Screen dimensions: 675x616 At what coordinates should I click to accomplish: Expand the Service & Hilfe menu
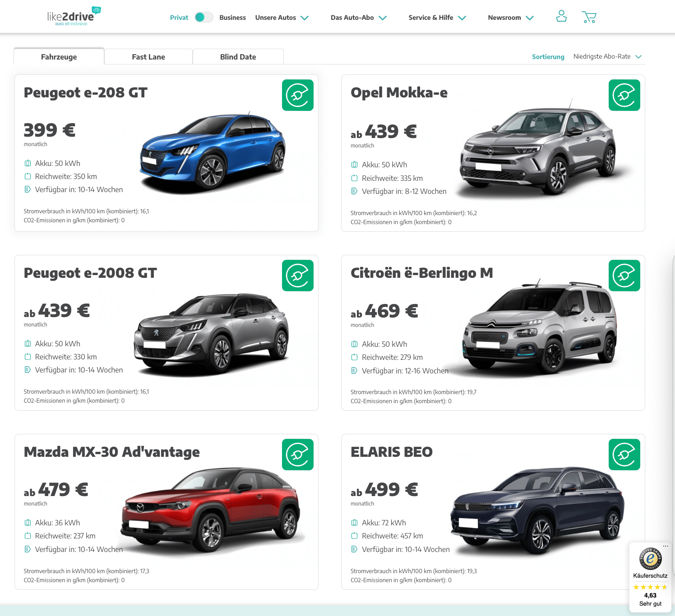pos(437,18)
